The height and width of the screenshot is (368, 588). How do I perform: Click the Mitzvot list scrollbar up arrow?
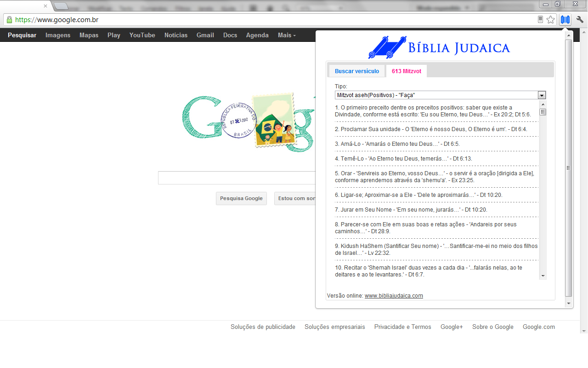pyautogui.click(x=543, y=105)
